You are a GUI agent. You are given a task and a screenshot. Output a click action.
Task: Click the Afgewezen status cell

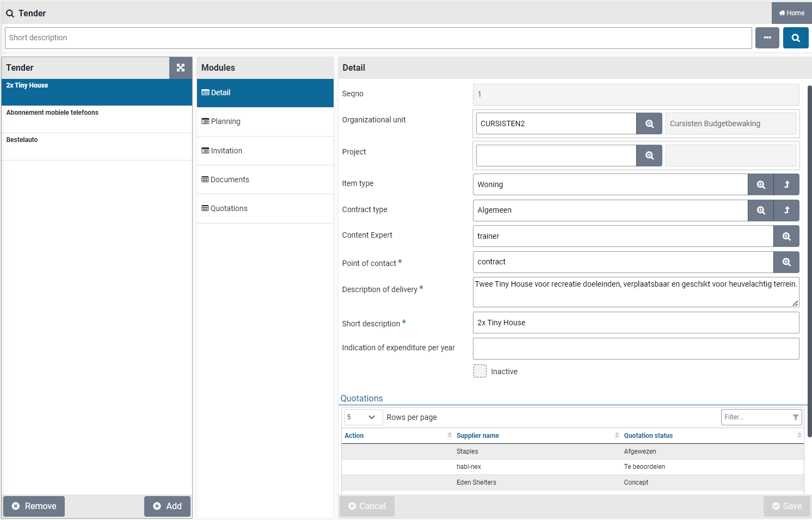click(640, 451)
